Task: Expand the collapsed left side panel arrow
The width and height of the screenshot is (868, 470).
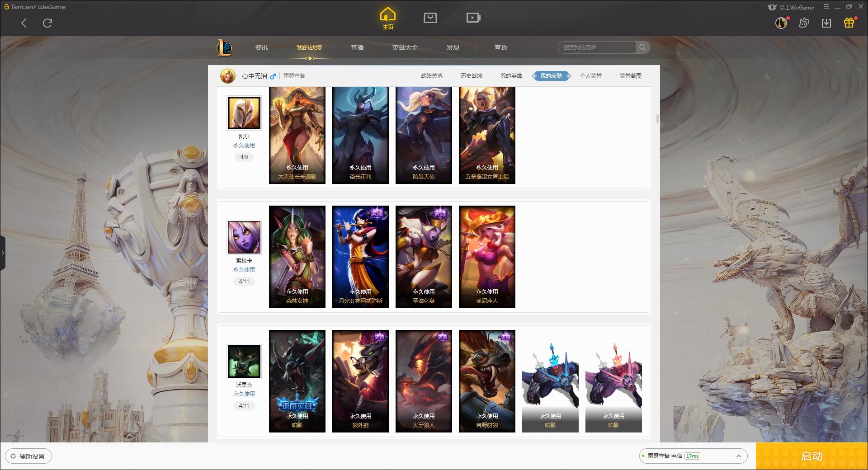Action: click(x=3, y=253)
